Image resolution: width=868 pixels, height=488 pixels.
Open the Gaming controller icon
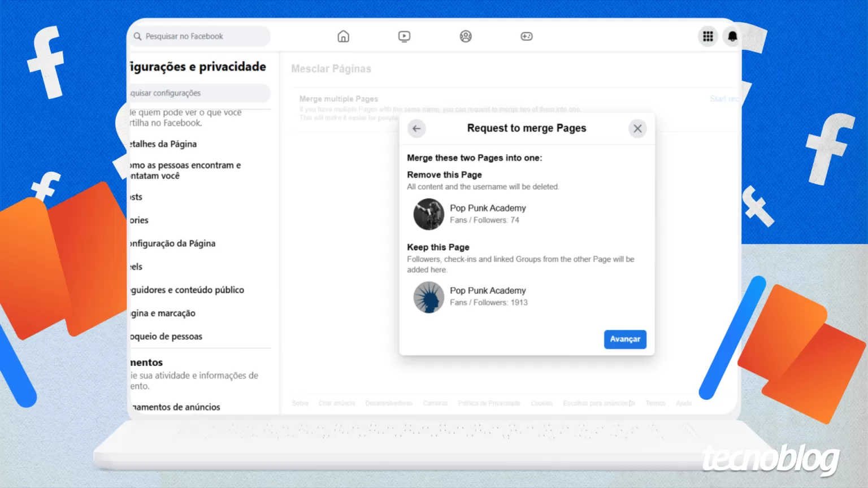point(527,36)
